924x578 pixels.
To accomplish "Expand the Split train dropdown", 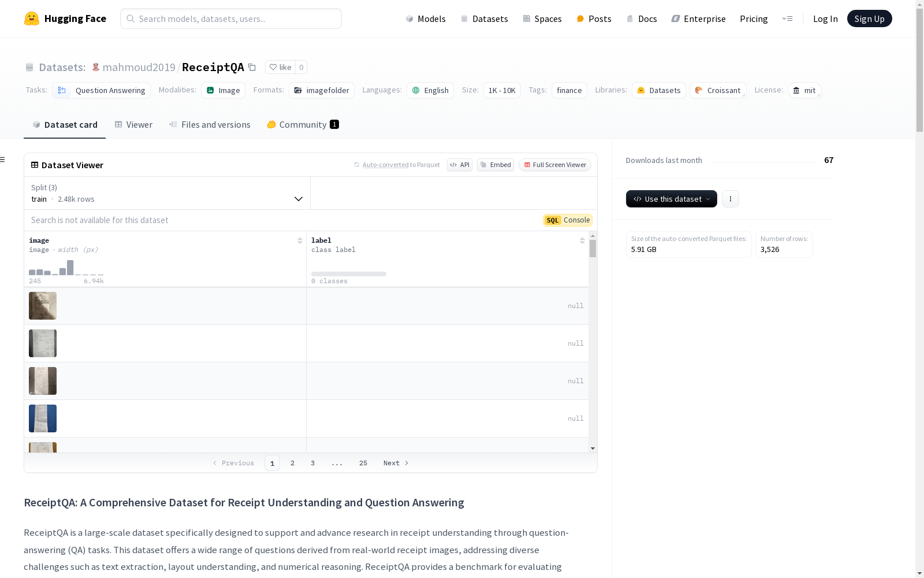I will (x=167, y=193).
